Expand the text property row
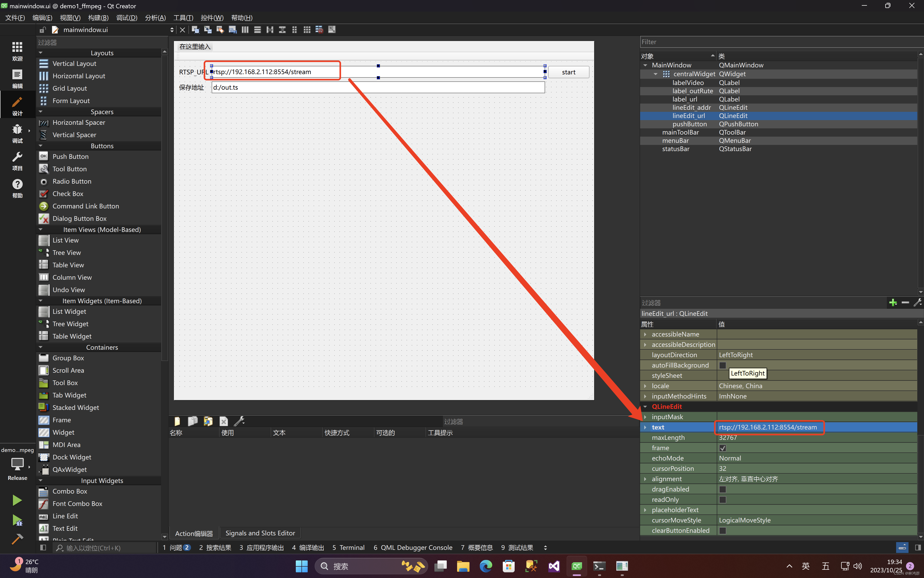 coord(645,427)
